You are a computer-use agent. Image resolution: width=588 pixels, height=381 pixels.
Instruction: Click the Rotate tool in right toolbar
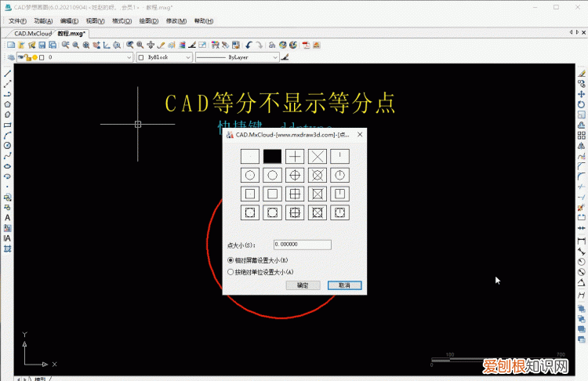(x=581, y=104)
